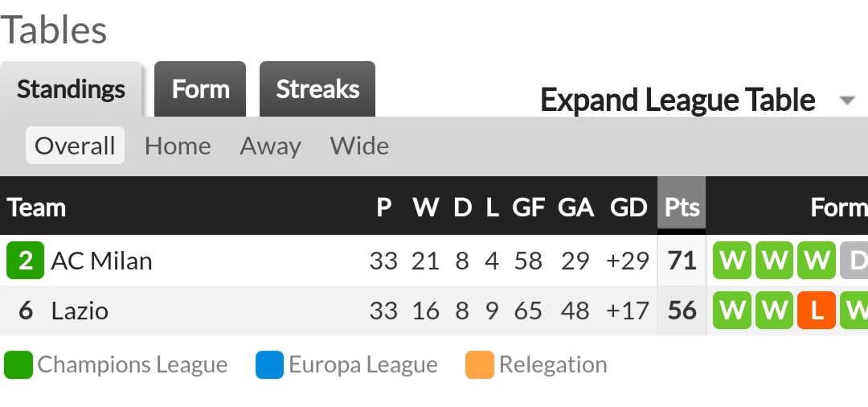Sort table by GD column header
Viewport: 868px width, 407px height.
pyautogui.click(x=628, y=208)
